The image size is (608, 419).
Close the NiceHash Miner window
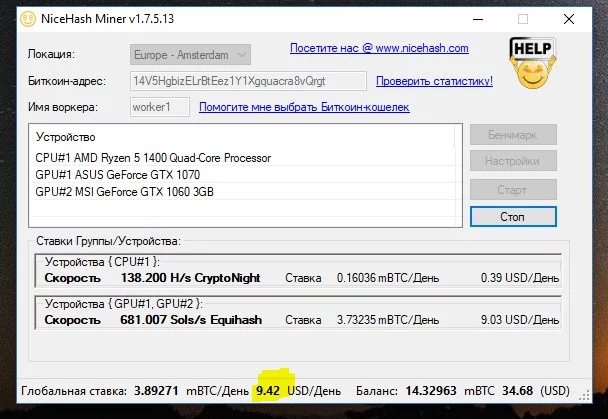coord(569,19)
